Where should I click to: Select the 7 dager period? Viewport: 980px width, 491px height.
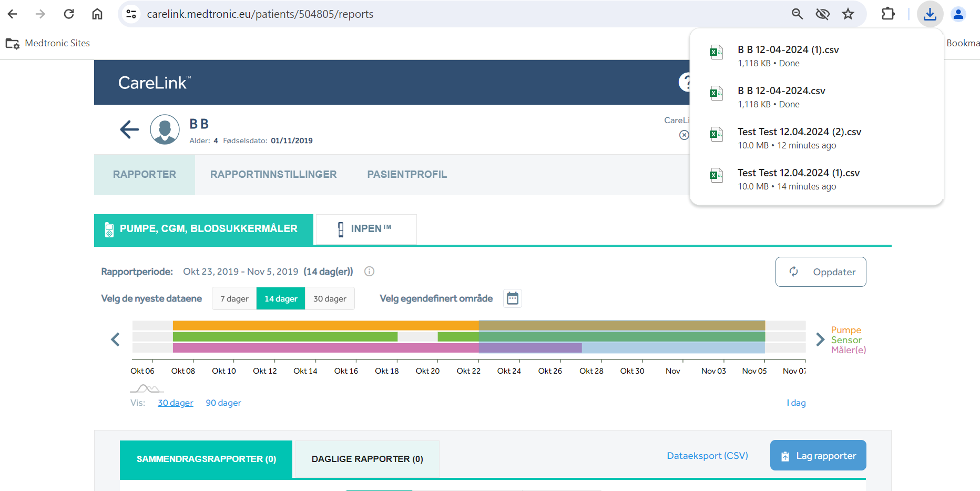234,298
